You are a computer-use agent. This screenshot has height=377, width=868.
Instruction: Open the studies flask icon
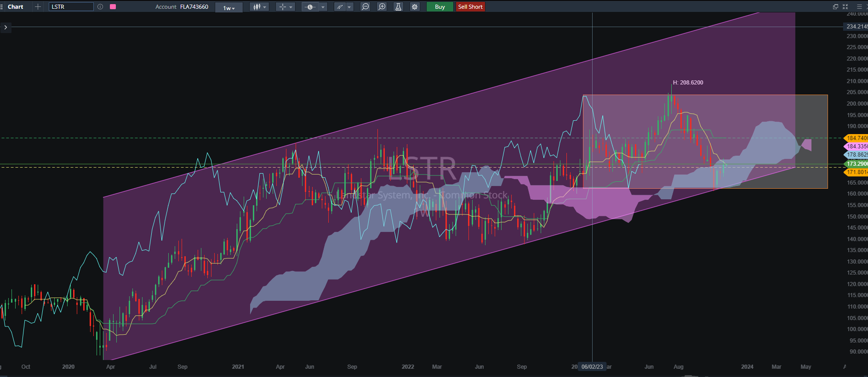[398, 7]
